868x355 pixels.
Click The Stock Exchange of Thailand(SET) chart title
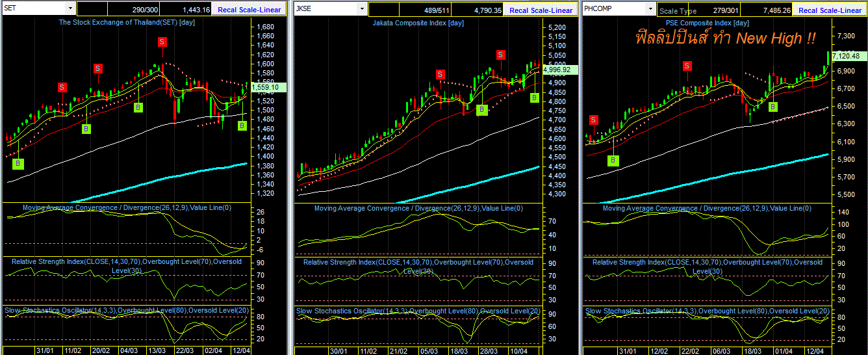[127, 22]
